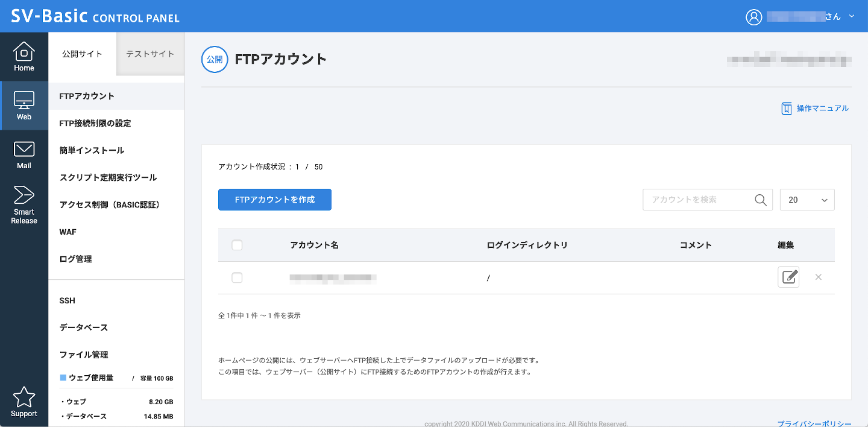This screenshot has width=868, height=427.
Task: Run a search with the magnifier icon
Action: 760,199
